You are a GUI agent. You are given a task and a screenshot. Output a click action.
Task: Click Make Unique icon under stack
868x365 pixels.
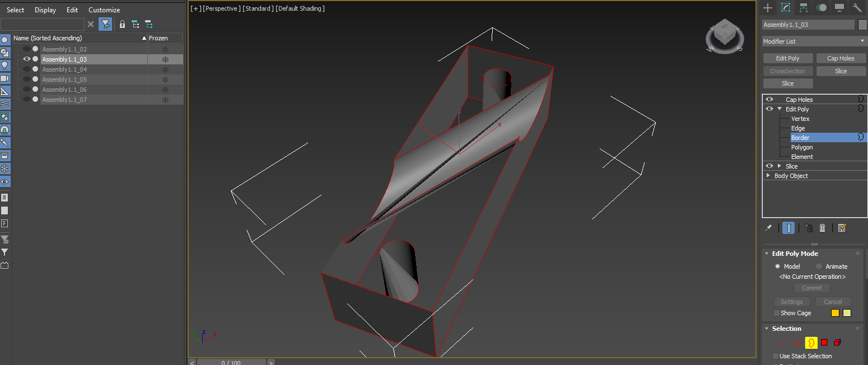point(808,228)
